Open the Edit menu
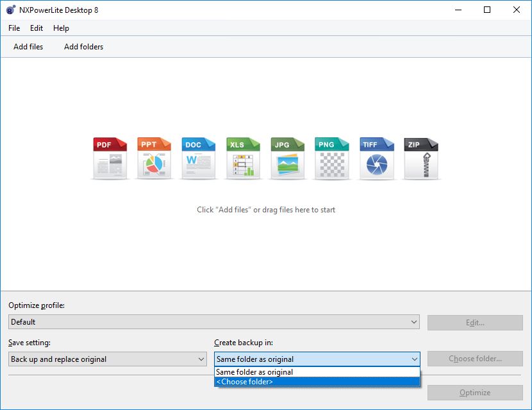The image size is (532, 410). 37,28
